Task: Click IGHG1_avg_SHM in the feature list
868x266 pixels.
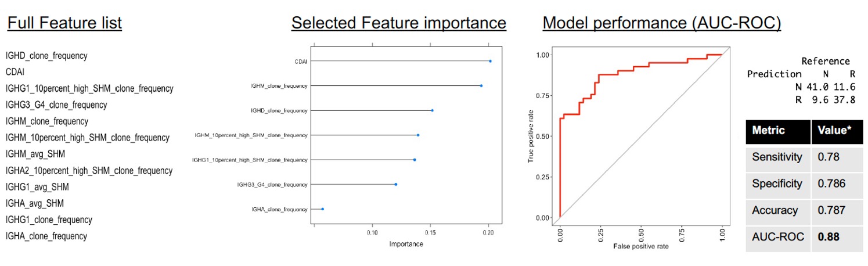Action: (38, 187)
